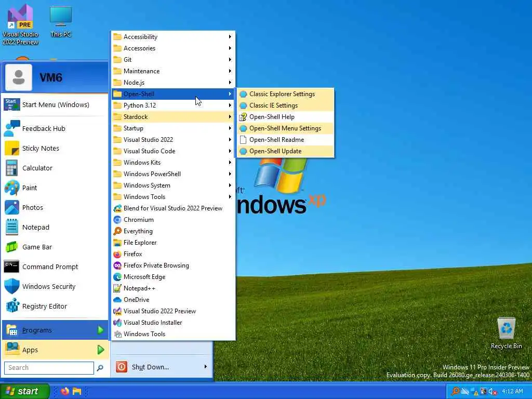Open Photos app icon
Image resolution: width=532 pixels, height=399 pixels.
(12, 207)
